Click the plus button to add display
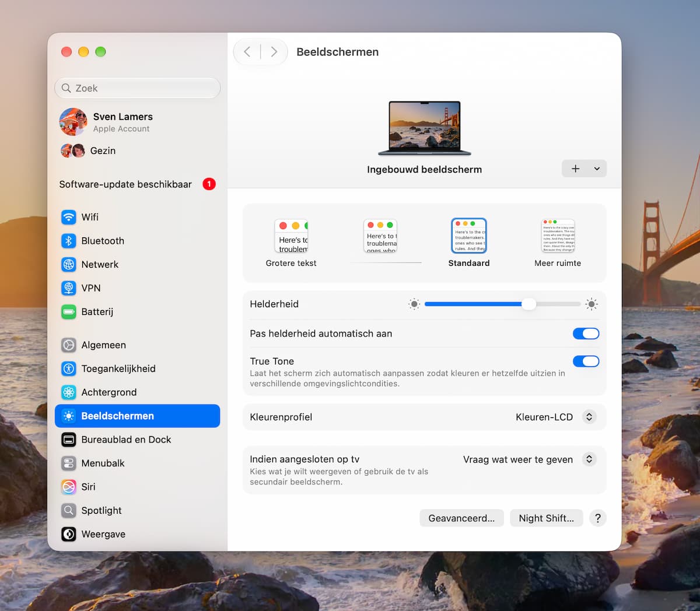The width and height of the screenshot is (700, 611). click(576, 169)
